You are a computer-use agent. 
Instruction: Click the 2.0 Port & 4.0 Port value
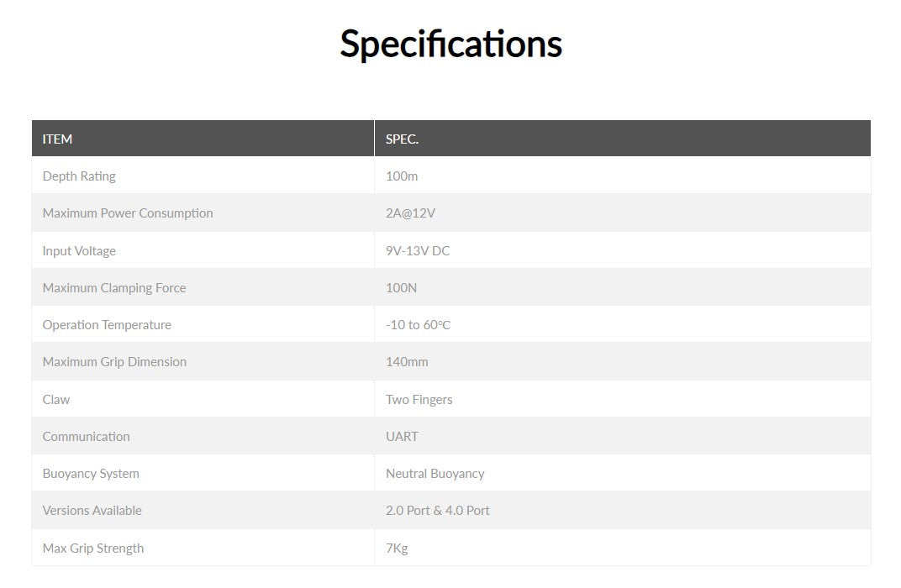[x=437, y=511]
